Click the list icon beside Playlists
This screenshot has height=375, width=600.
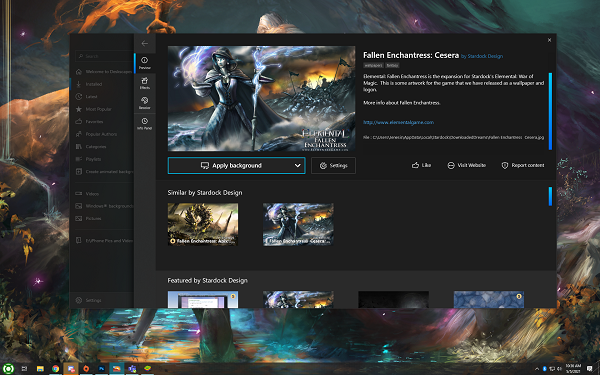click(79, 159)
